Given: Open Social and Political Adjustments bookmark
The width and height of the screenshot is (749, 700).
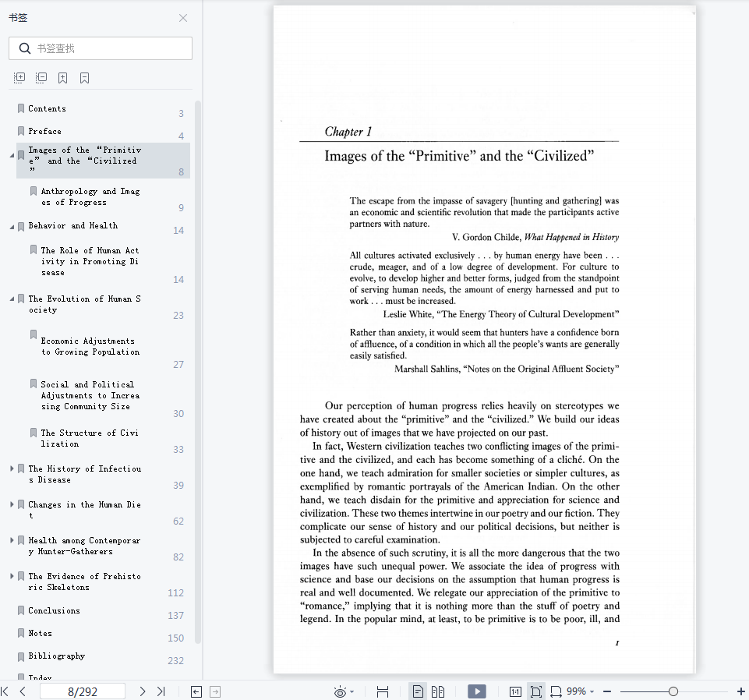Looking at the screenshot, I should 90,395.
